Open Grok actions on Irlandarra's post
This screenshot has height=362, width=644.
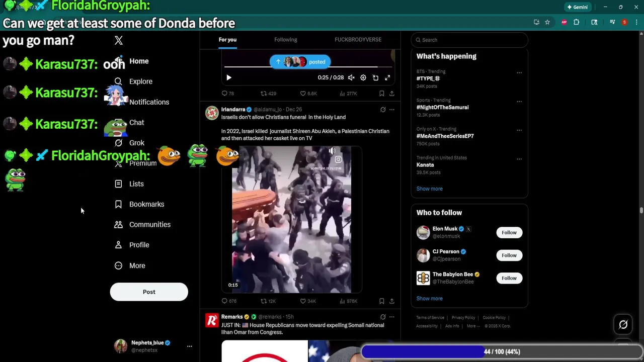click(x=383, y=110)
